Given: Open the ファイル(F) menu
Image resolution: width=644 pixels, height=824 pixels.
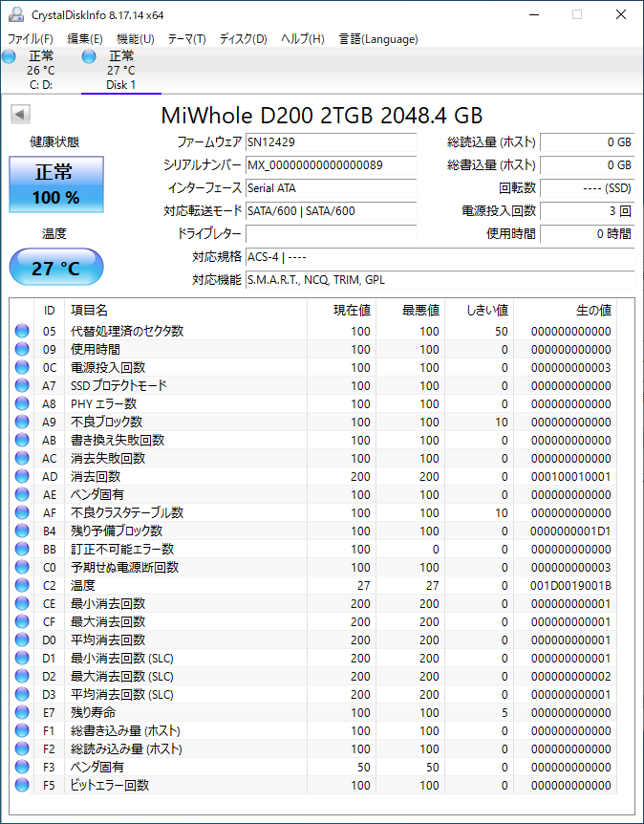Looking at the screenshot, I should tap(30, 39).
